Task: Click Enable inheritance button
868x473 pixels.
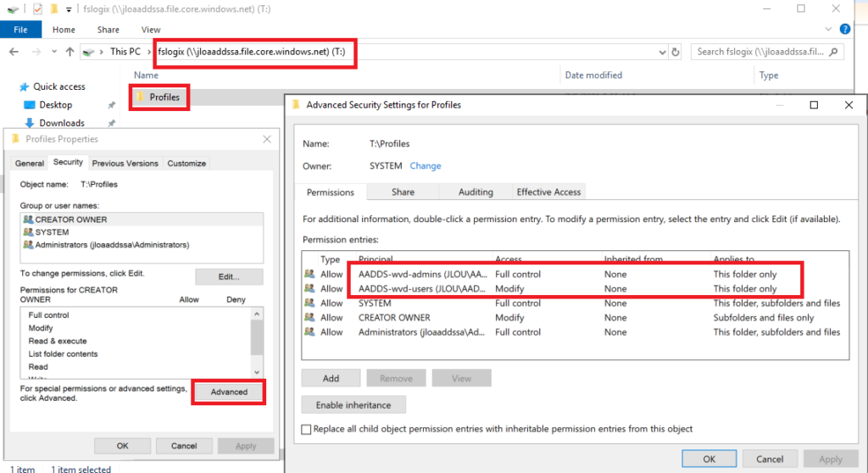Action: point(353,405)
